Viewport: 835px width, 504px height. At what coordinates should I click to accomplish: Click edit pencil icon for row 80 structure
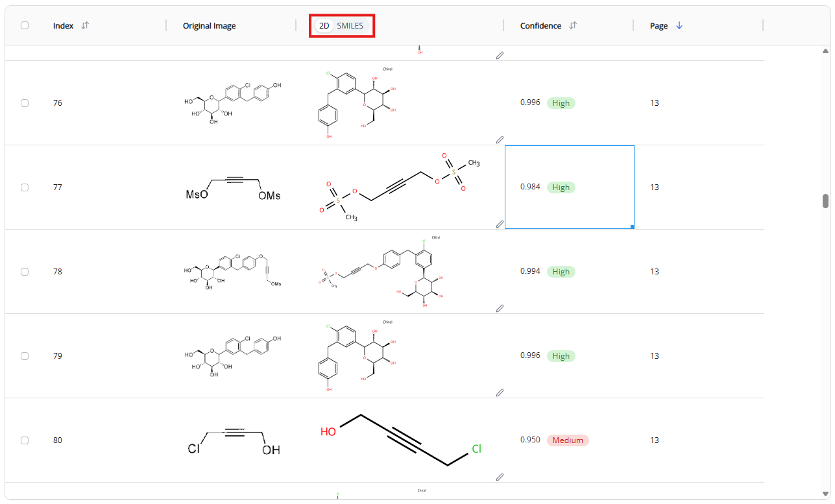(x=500, y=477)
